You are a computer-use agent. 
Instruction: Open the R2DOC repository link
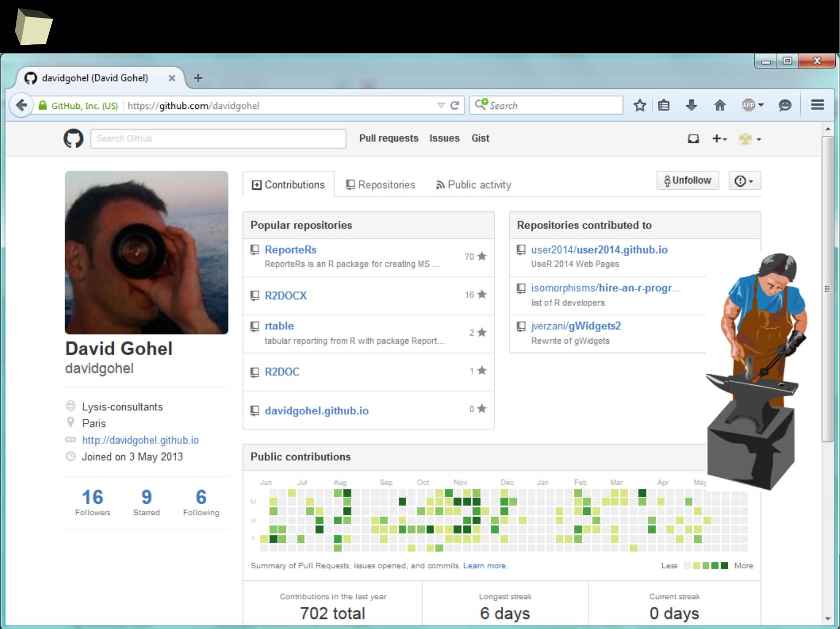pyautogui.click(x=282, y=372)
